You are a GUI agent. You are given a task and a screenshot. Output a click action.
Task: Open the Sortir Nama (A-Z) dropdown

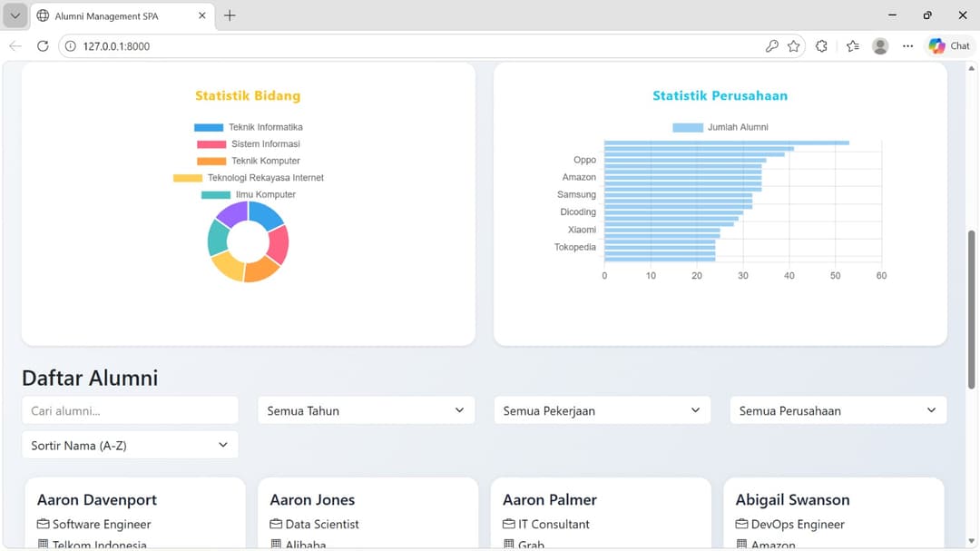pos(130,446)
